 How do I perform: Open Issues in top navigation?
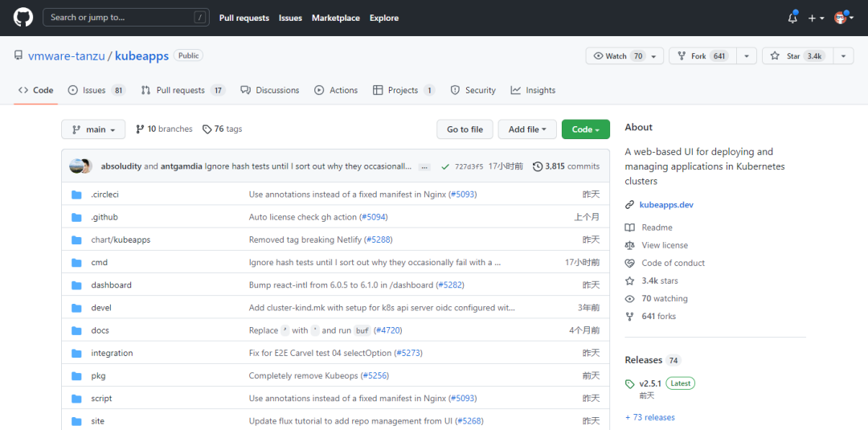(x=290, y=18)
